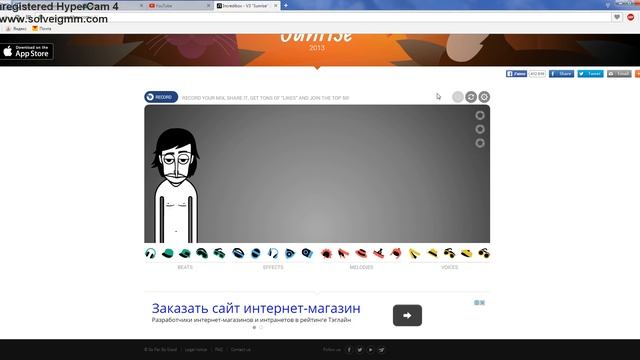This screenshot has height=360, width=640.
Task: Choose the third green Beats cap icon
Action: click(x=185, y=253)
